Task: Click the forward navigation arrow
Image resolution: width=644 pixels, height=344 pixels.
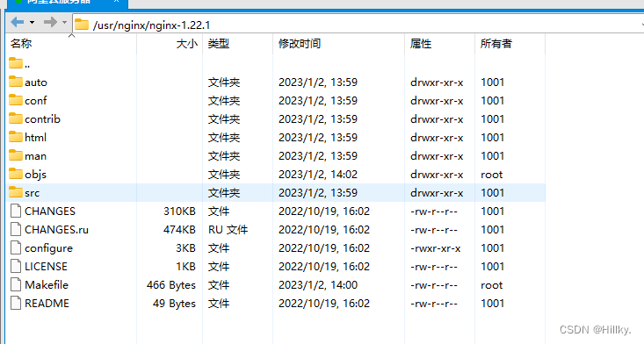Action: click(50, 22)
